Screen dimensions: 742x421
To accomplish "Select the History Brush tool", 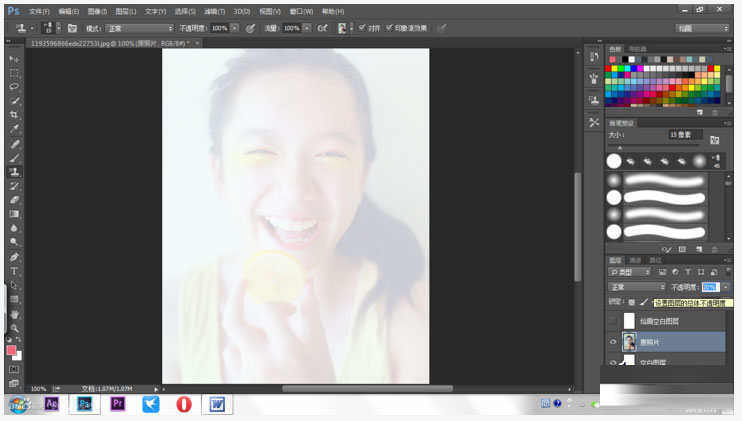I will coord(14,186).
